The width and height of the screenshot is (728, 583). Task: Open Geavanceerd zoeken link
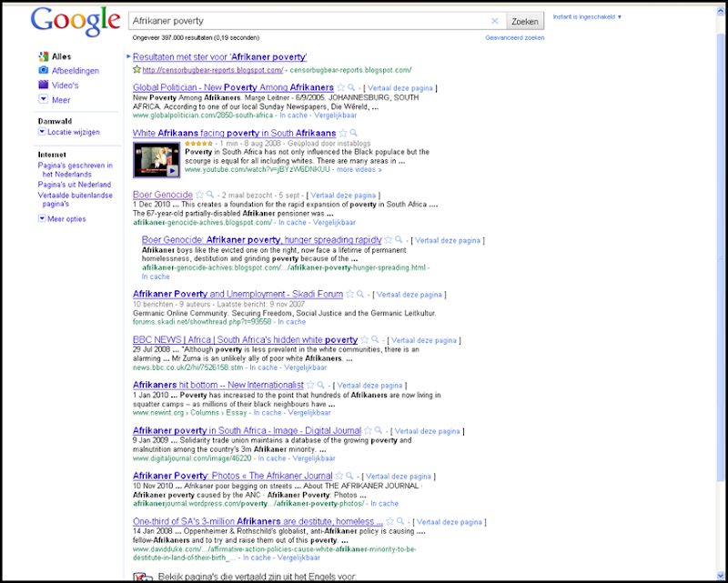(515, 37)
